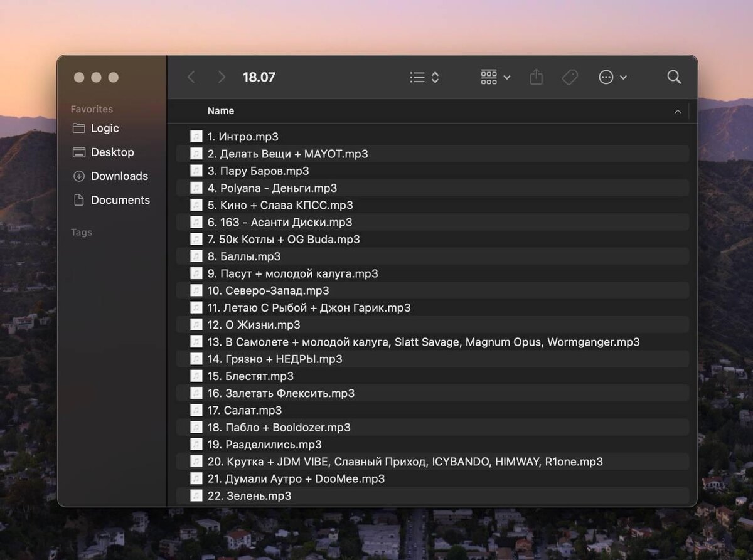Open the More actions ellipsis menu

[612, 77]
